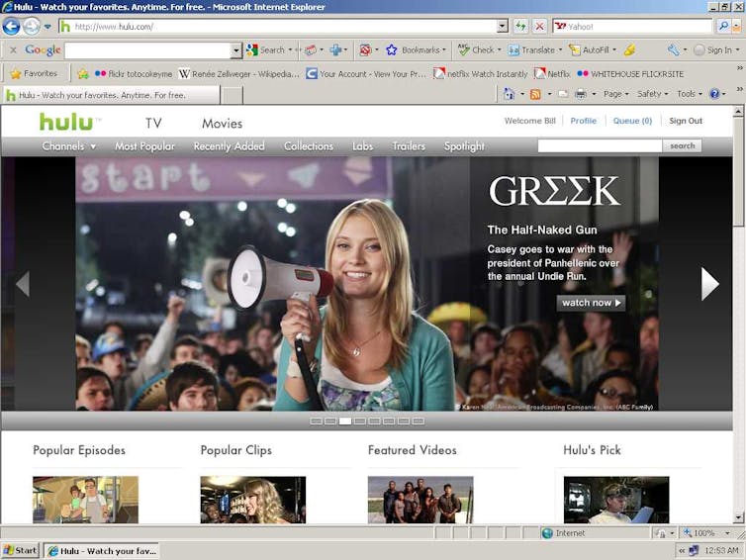Open the Movies section

pos(223,124)
